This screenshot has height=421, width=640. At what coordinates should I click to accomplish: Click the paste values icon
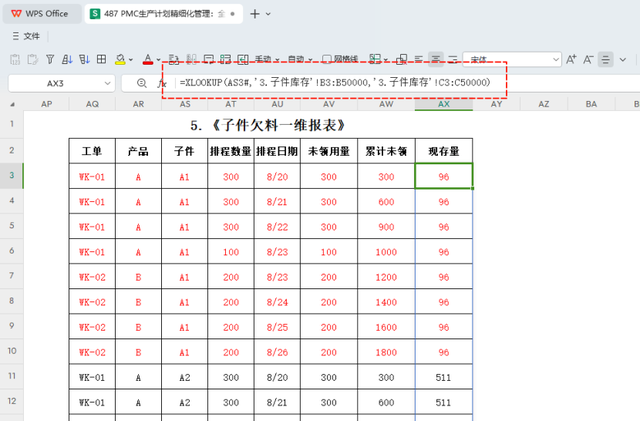coord(15,60)
